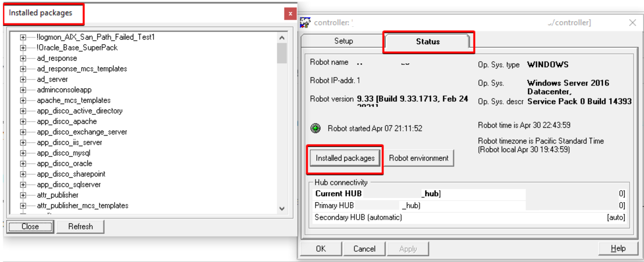Select the ad_response package
The image size is (644, 262).
click(x=57, y=58)
